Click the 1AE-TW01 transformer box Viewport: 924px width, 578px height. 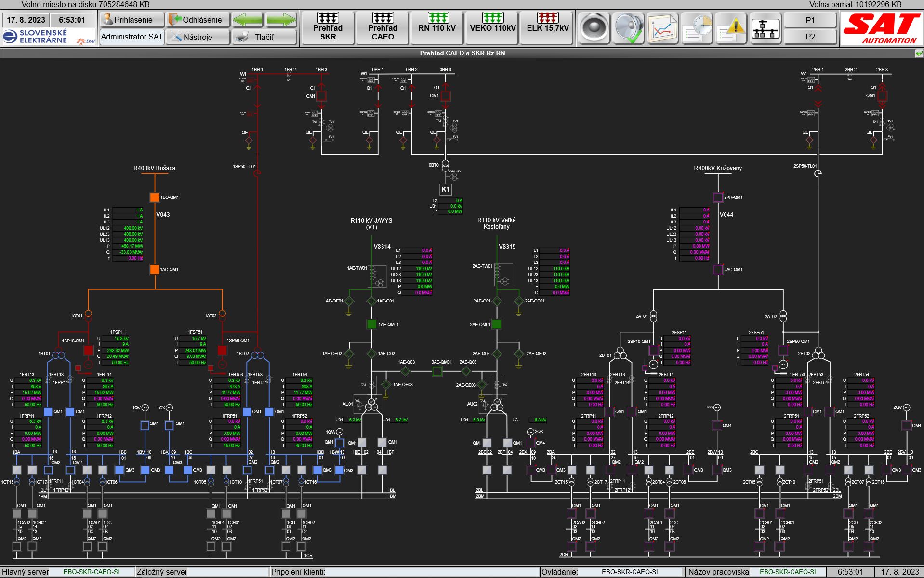pos(376,276)
